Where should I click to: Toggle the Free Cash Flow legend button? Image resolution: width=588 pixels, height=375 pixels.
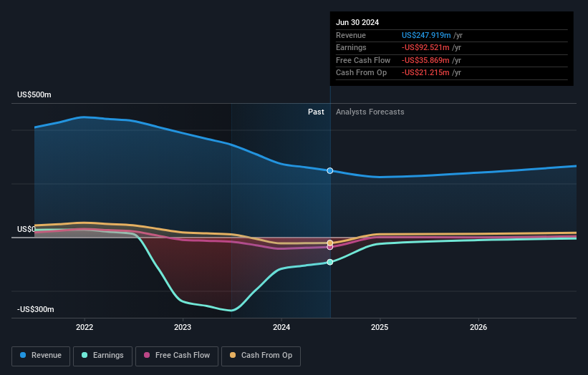point(177,356)
